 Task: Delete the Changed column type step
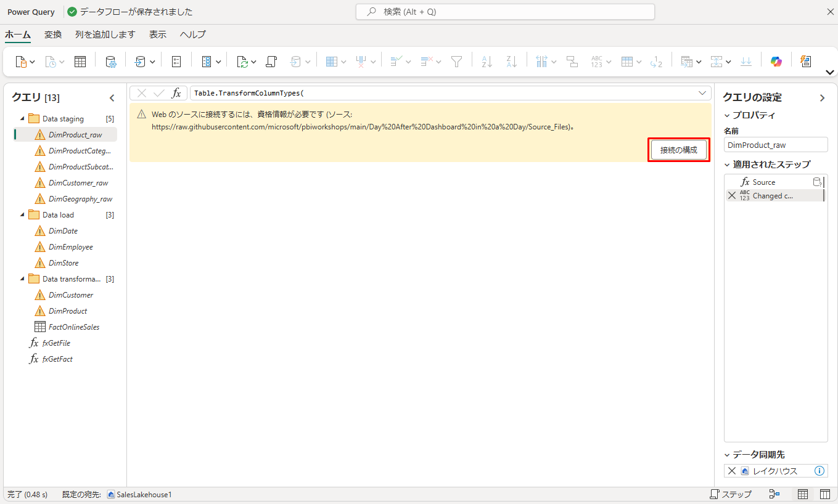pos(732,196)
